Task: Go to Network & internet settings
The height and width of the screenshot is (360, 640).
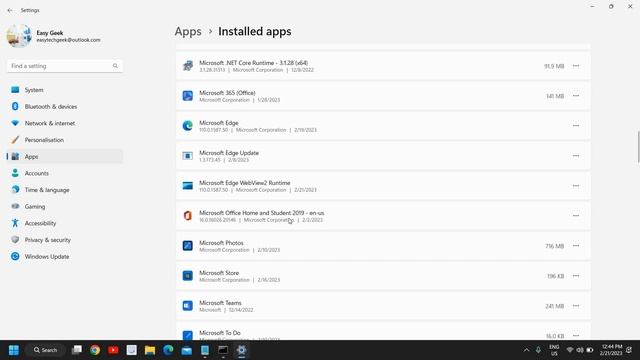Action: [64, 123]
